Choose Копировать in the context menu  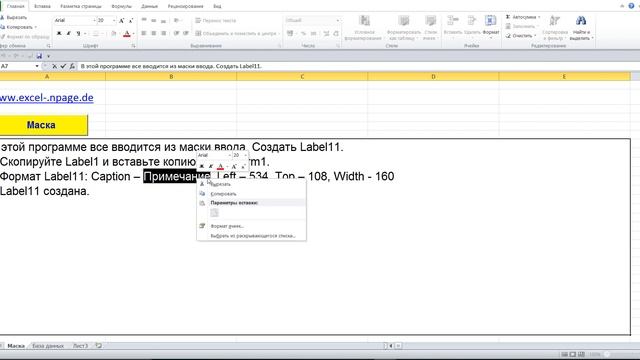[251, 194]
